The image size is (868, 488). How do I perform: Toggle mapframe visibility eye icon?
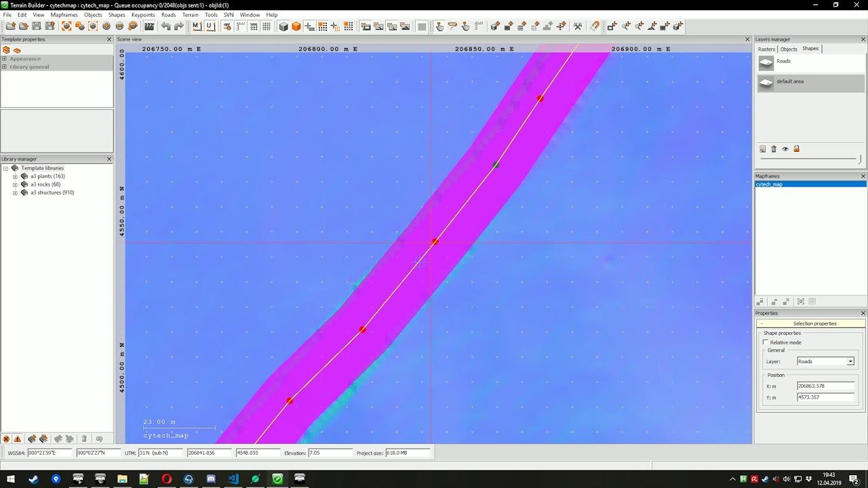coord(801,302)
